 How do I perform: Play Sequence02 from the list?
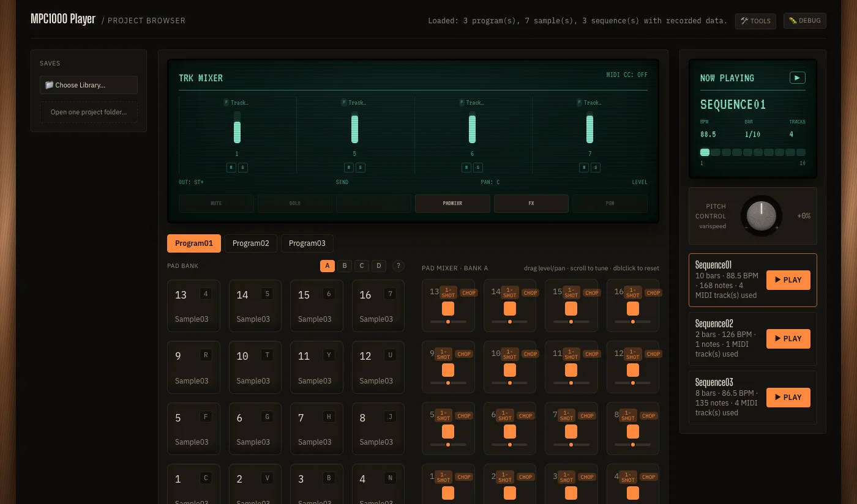[x=788, y=339]
